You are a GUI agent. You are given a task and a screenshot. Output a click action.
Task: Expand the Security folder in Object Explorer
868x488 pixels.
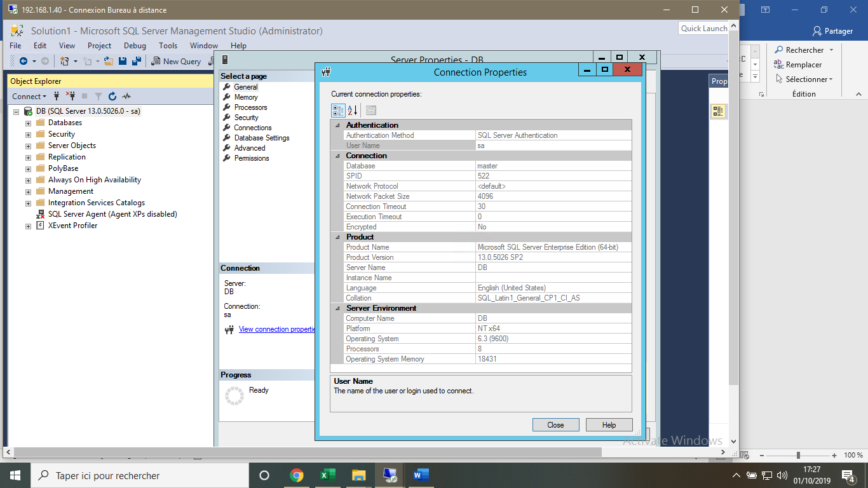pyautogui.click(x=28, y=134)
